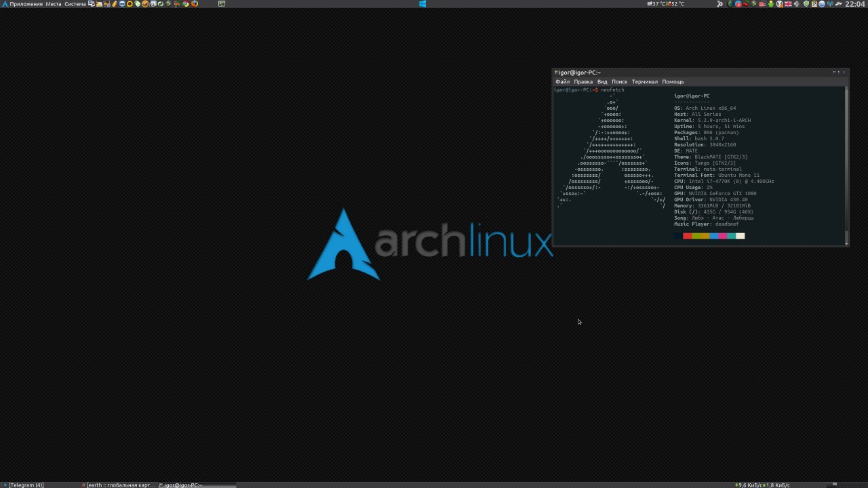Click the 'OS: Arch Linux x86_64' line
The width and height of the screenshot is (868, 488).
pos(705,108)
